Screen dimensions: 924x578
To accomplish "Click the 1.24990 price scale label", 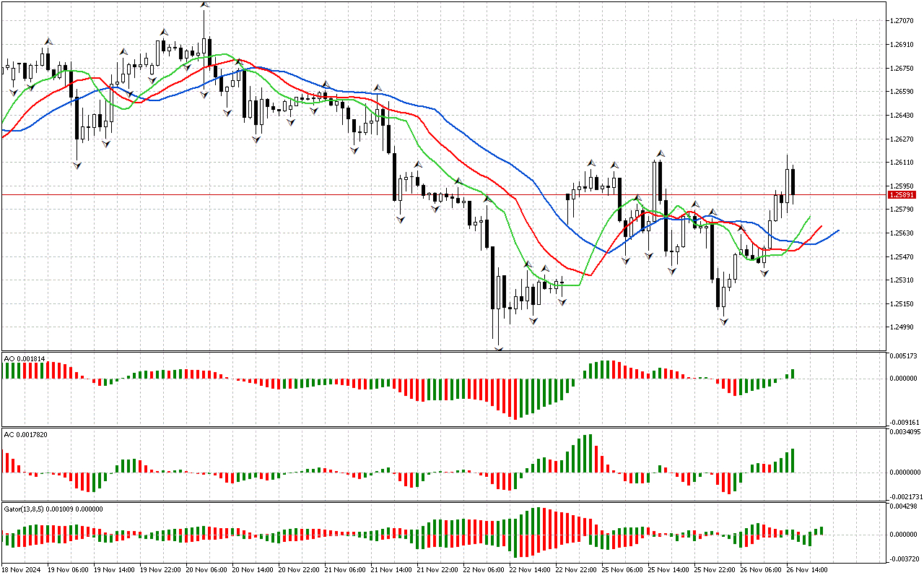I will point(902,327).
